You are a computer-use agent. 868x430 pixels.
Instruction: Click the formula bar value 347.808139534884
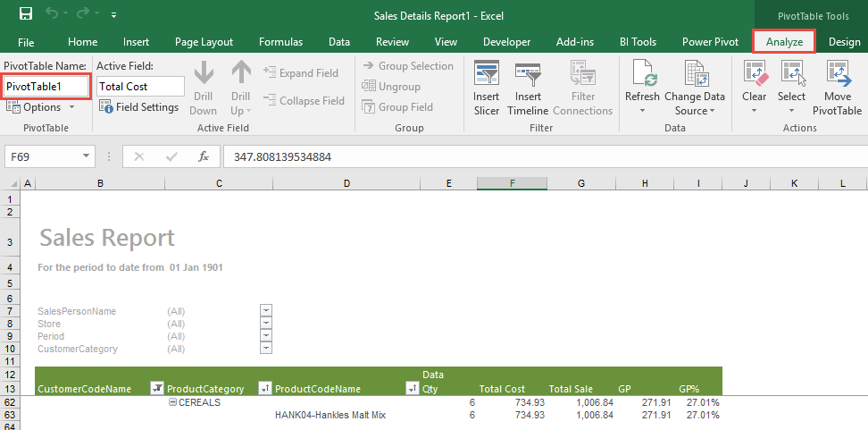coord(282,156)
